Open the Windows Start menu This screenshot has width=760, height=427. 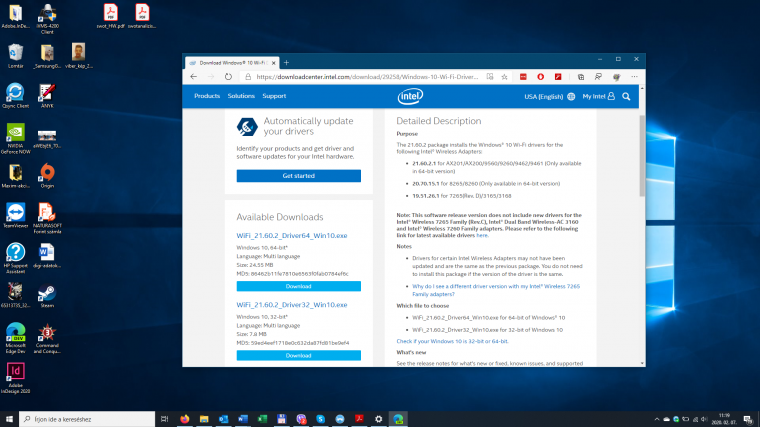tap(9, 419)
